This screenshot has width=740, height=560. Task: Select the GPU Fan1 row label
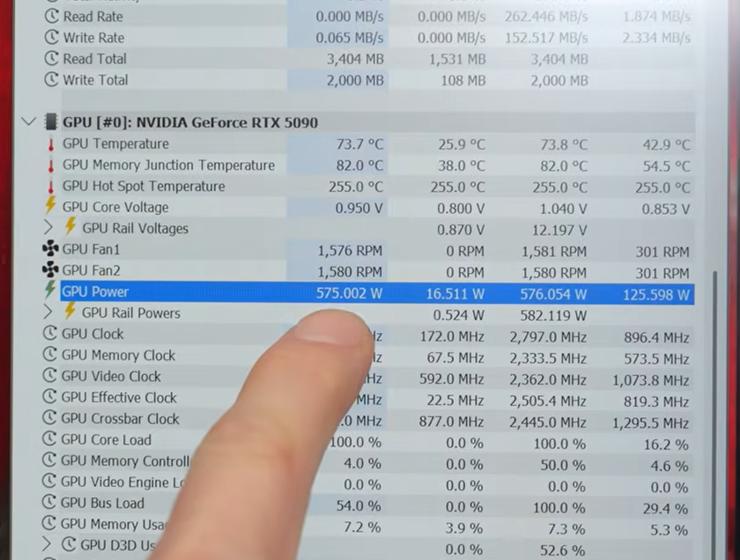pos(91,249)
